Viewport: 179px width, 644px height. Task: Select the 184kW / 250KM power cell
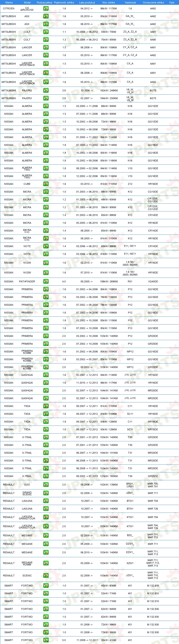tap(109, 98)
